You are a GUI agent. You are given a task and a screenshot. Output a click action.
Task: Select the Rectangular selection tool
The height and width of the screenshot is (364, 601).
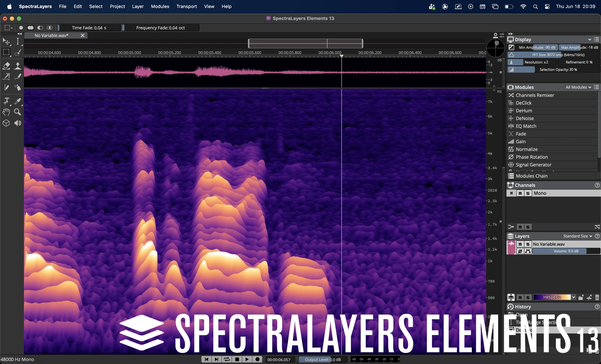coord(6,52)
